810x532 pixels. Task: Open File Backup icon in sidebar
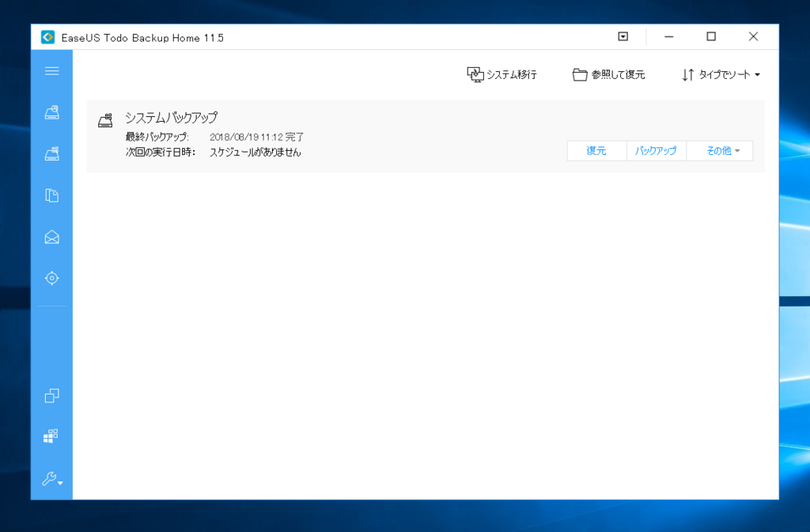point(51,195)
